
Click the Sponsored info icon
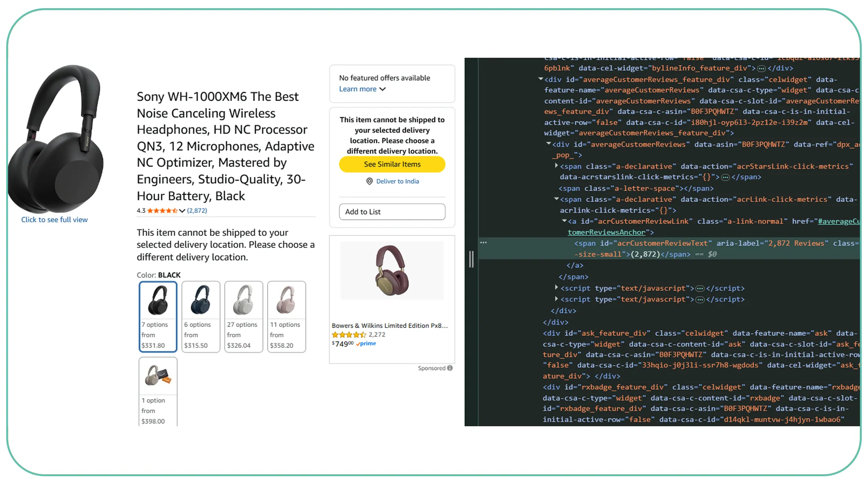[x=450, y=368]
